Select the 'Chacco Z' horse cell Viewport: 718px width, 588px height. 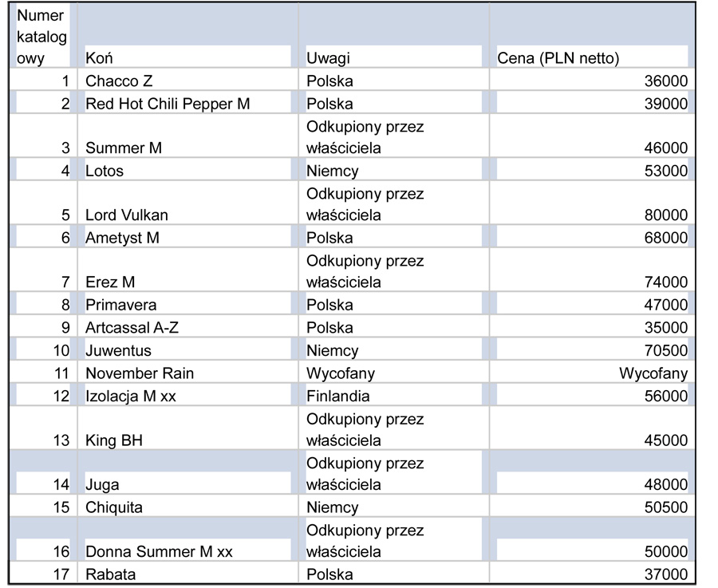[x=119, y=81]
